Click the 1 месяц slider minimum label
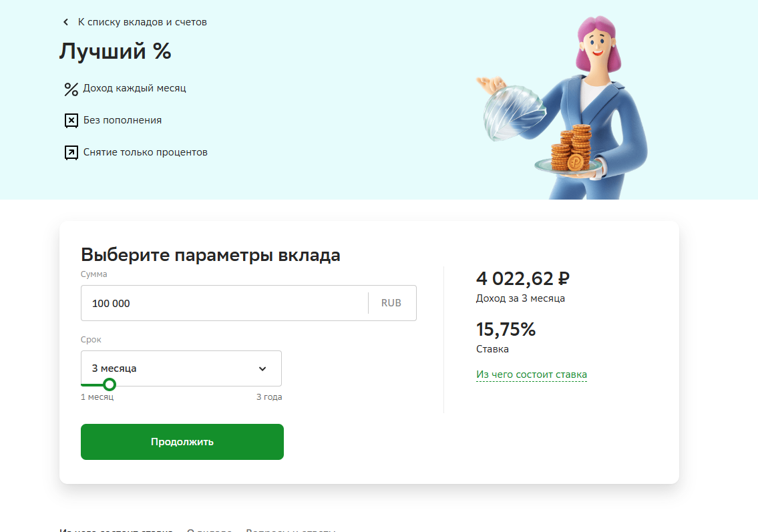The height and width of the screenshot is (532, 758). pos(97,397)
